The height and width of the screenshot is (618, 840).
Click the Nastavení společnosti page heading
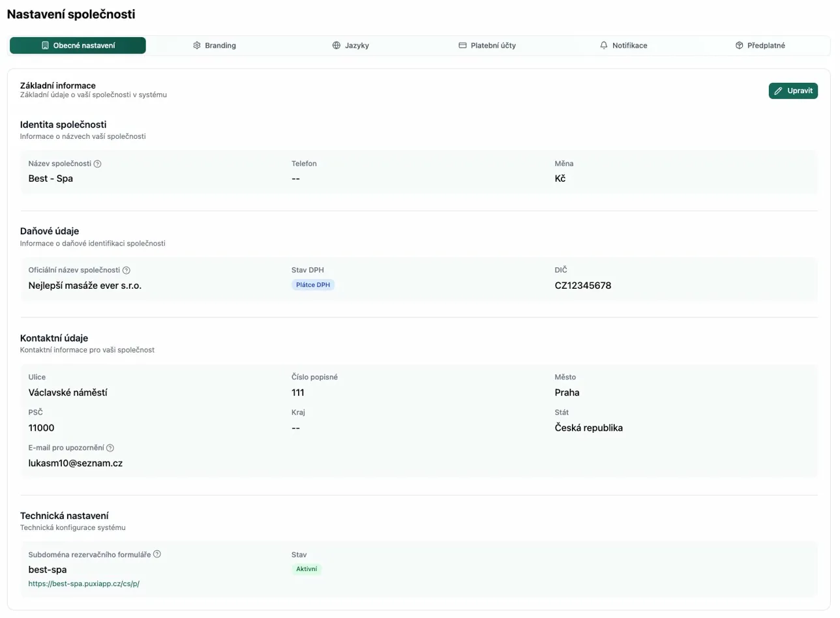click(71, 14)
